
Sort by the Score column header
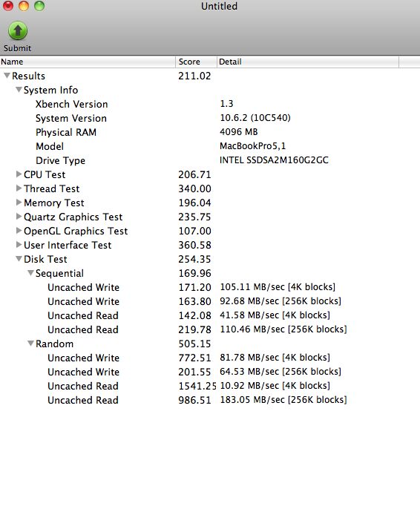coord(196,62)
